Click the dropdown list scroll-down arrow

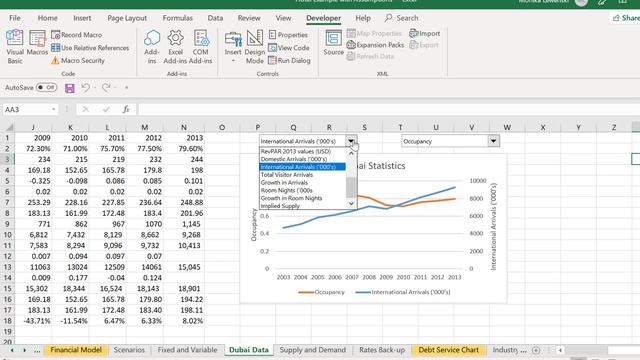pyautogui.click(x=351, y=203)
